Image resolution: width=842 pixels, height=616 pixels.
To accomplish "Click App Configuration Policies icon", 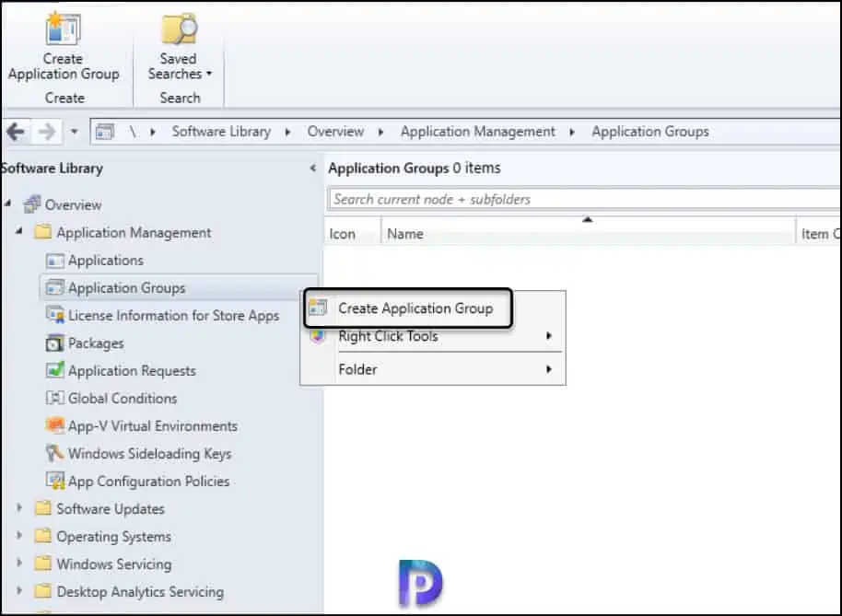I will tap(55, 481).
